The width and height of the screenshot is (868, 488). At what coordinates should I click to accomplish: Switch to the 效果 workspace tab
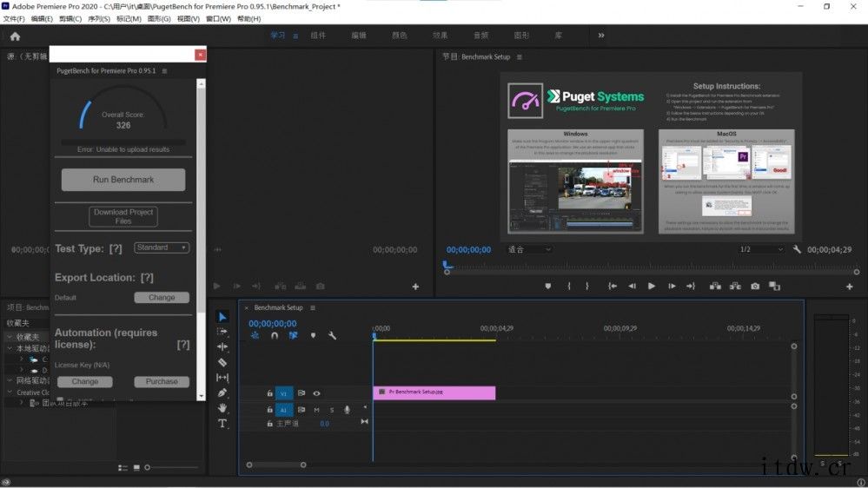(440, 36)
